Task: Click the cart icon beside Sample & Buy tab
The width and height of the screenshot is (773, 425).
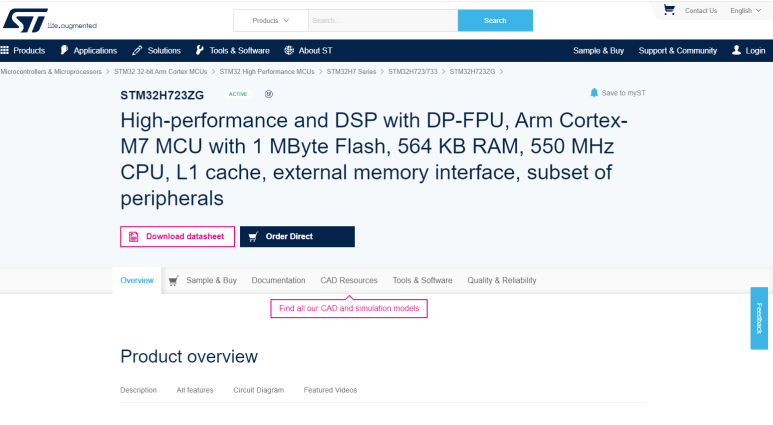Action: tap(173, 281)
